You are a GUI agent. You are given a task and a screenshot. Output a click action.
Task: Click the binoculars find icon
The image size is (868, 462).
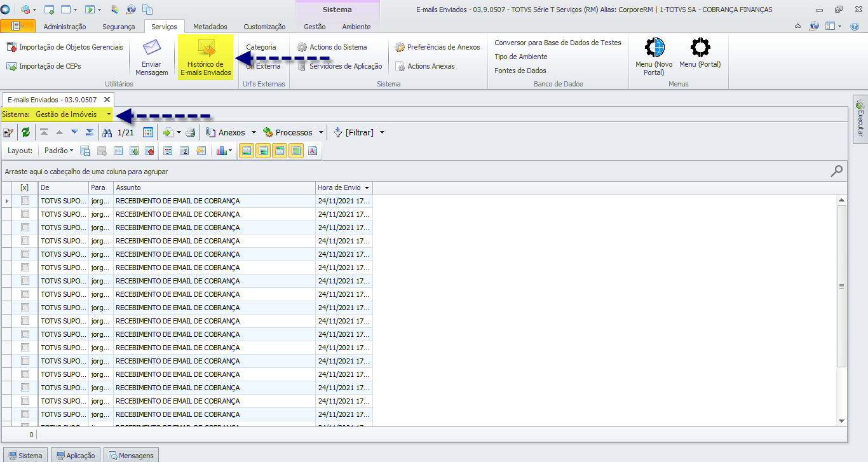pos(107,133)
